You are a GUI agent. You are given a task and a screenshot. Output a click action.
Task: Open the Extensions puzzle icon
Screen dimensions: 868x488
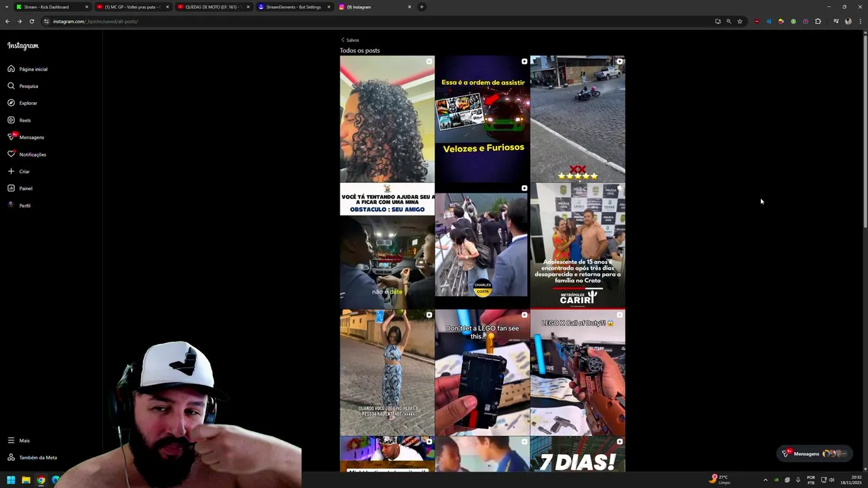click(818, 21)
